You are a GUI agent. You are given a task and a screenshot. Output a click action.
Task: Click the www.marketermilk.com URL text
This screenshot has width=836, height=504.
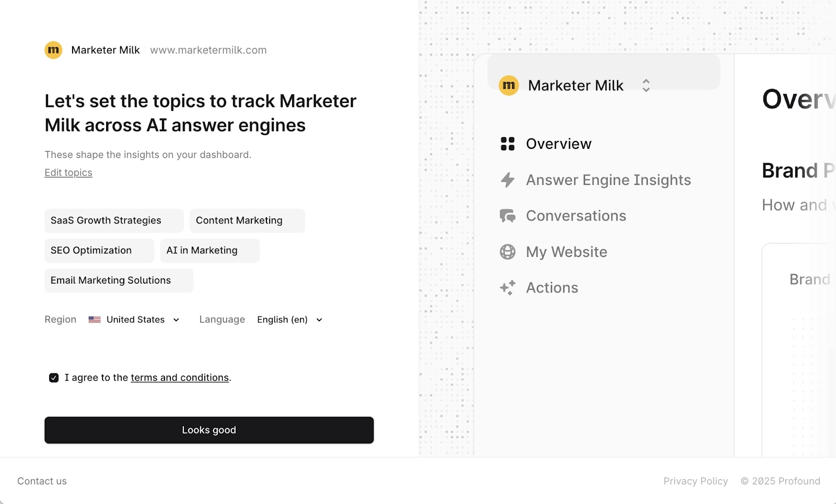click(208, 50)
